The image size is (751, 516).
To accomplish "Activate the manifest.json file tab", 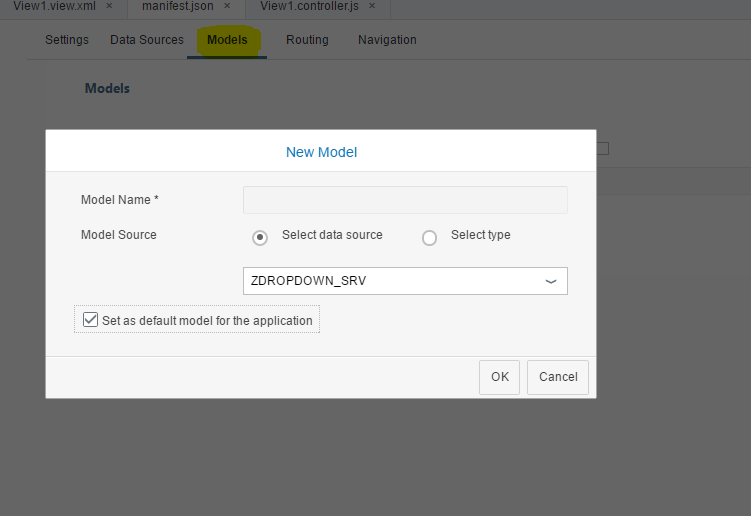I will pos(178,6).
